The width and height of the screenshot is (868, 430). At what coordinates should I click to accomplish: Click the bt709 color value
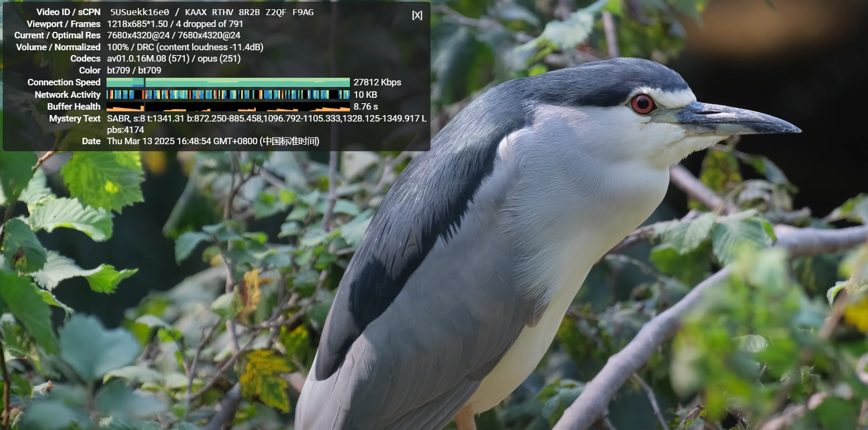click(x=134, y=70)
